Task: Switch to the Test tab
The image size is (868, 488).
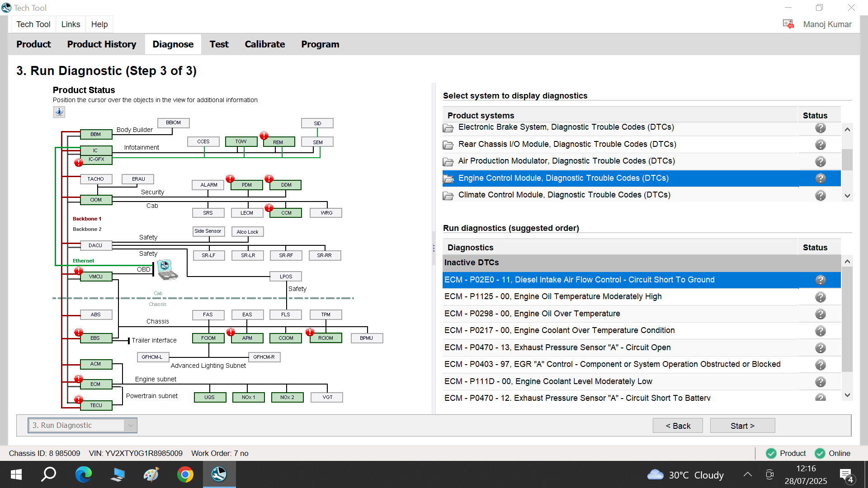Action: pyautogui.click(x=219, y=44)
